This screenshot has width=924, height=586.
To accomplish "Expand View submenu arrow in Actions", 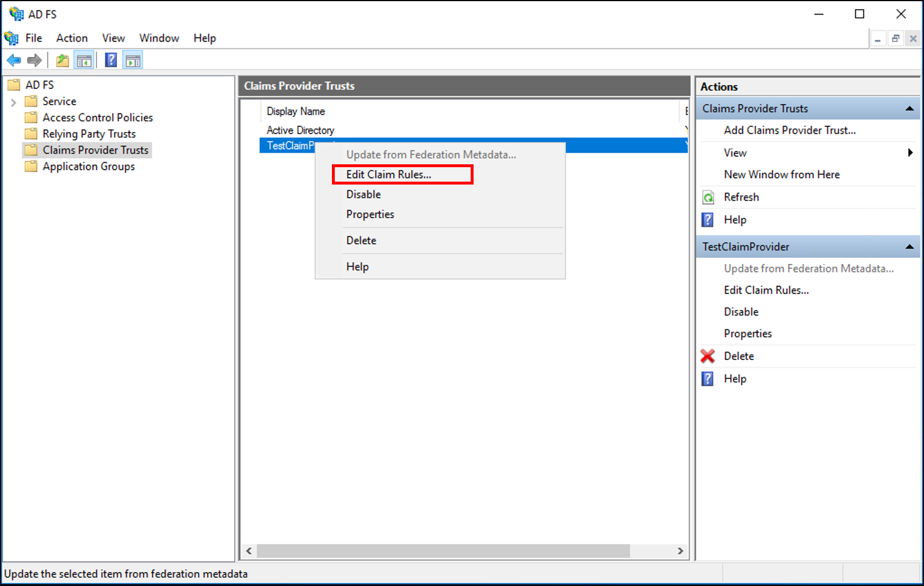I will (910, 153).
